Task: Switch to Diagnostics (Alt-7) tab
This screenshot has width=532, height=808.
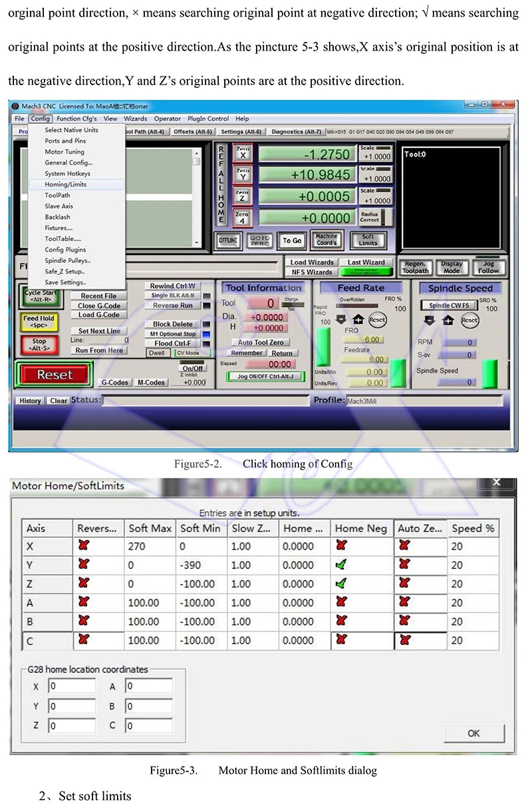Action: coord(296,132)
